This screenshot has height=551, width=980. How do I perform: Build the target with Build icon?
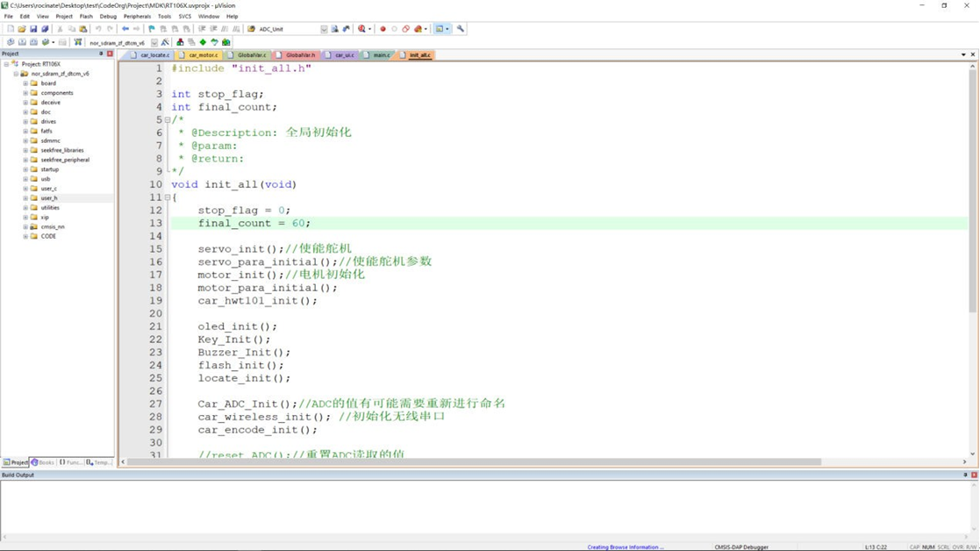22,42
